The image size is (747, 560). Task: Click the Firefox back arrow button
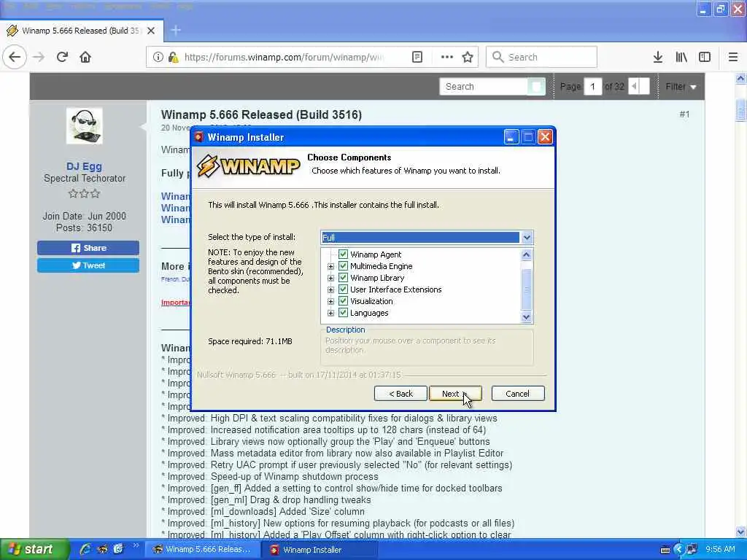tap(15, 57)
